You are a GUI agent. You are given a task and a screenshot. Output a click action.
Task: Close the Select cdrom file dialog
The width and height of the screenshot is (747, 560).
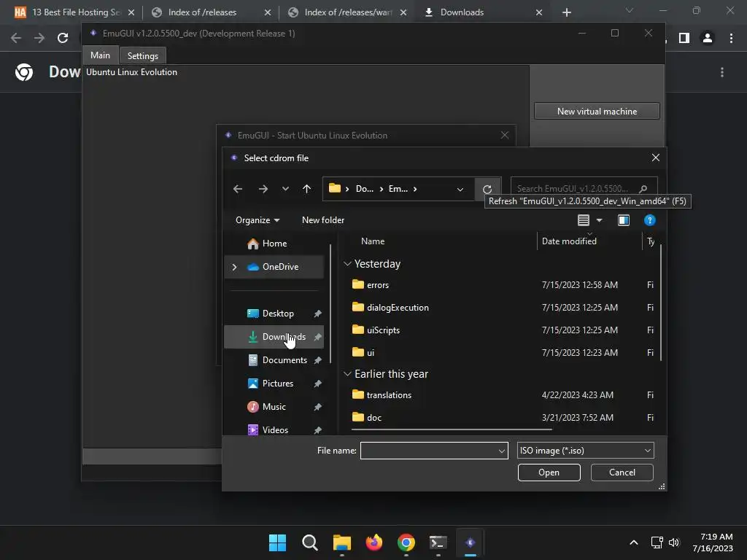pyautogui.click(x=656, y=157)
